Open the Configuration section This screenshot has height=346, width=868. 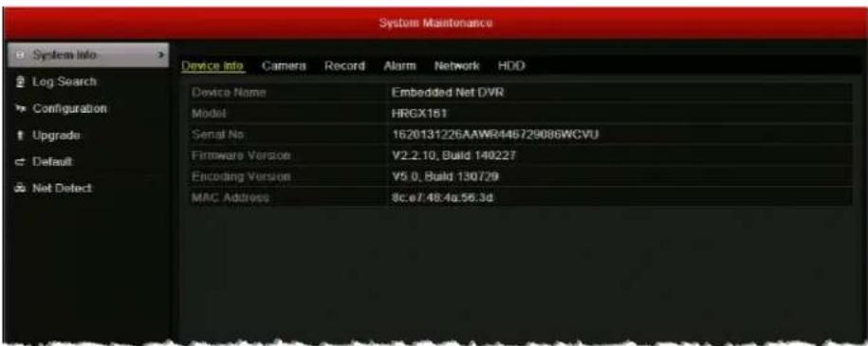point(70,108)
